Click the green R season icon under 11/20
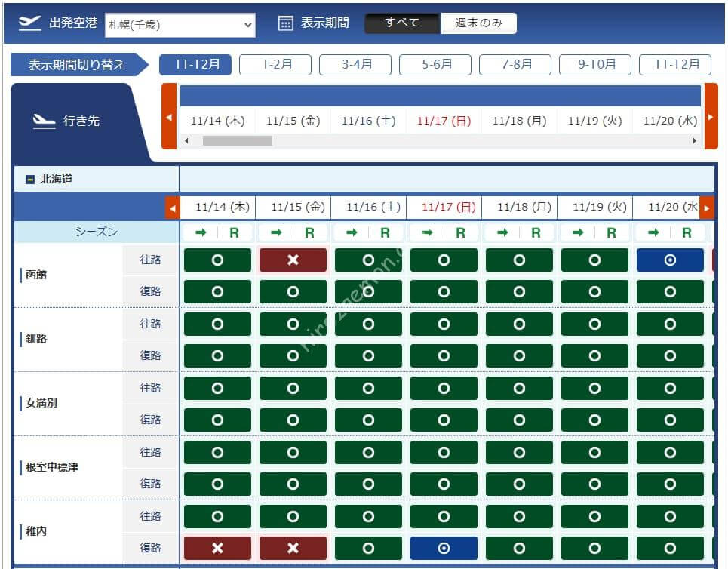728x569 pixels. click(x=687, y=233)
